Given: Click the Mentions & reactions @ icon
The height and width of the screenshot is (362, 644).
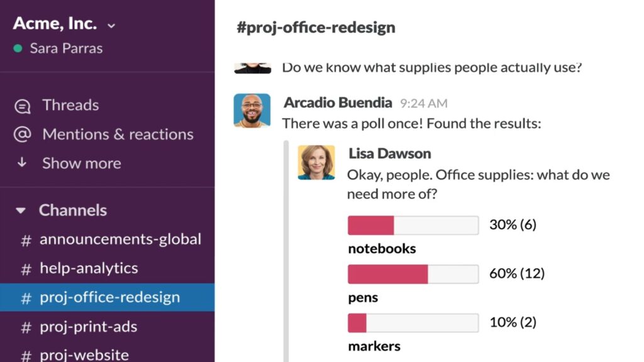Looking at the screenshot, I should (23, 135).
